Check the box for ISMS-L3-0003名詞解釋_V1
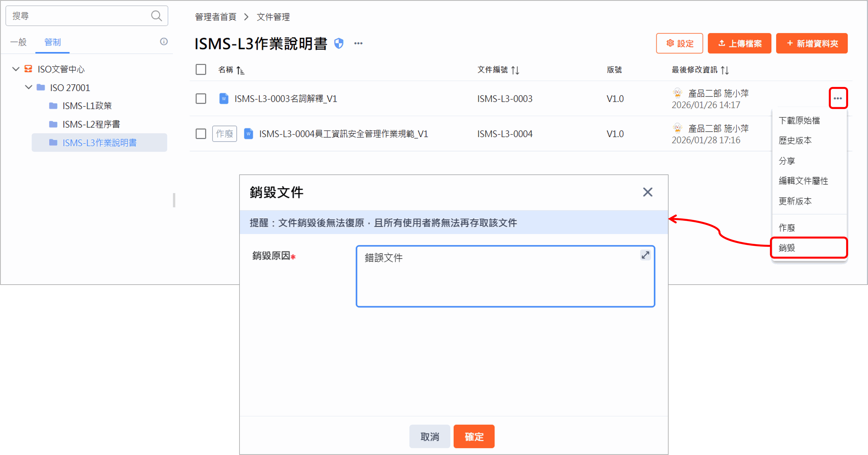This screenshot has width=868, height=455. 201,99
